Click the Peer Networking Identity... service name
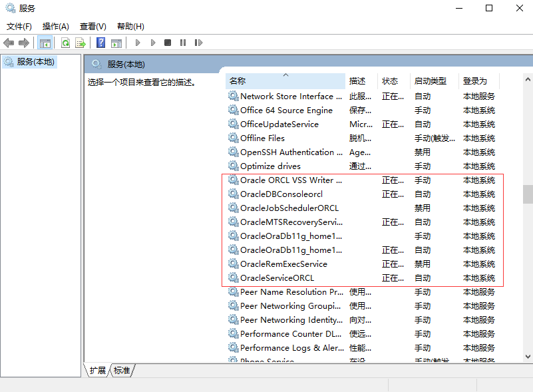Screen dimensions: 533x392 coord(291,320)
